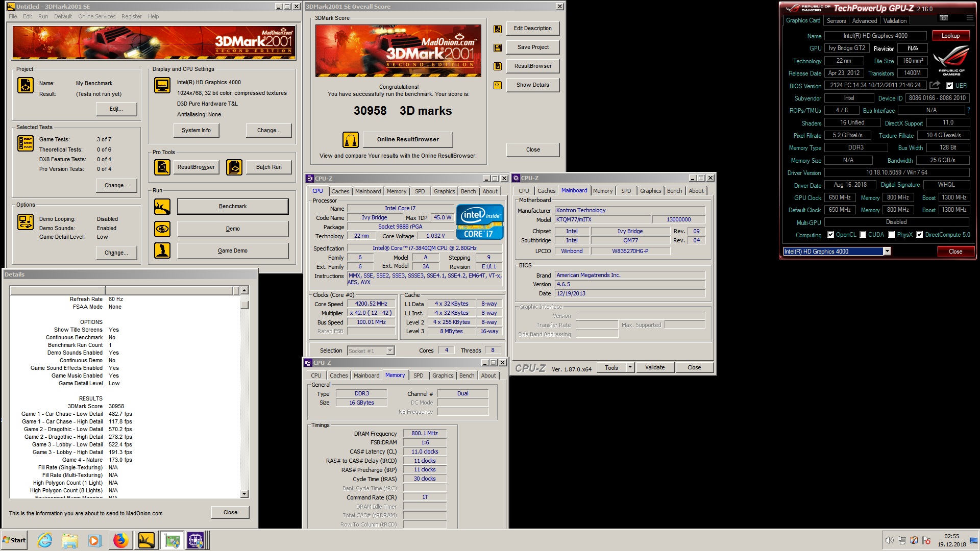
Task: Toggle the PhysX checkbox in GPU-Z
Action: pos(891,235)
